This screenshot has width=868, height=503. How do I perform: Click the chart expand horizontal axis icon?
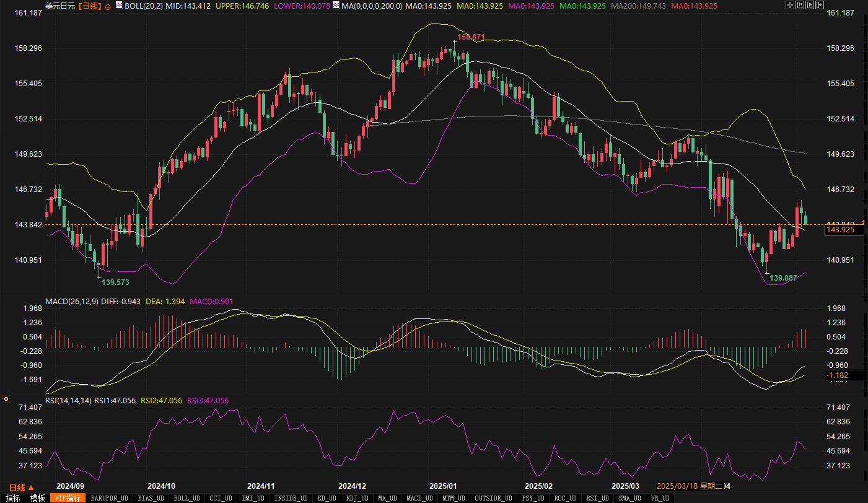pyautogui.click(x=810, y=5)
